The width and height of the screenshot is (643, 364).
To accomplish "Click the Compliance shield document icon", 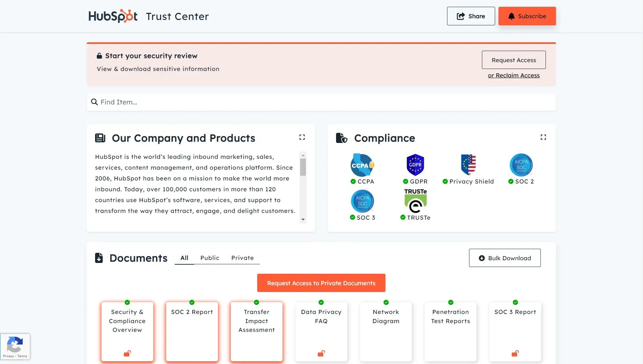I will click(x=341, y=138).
